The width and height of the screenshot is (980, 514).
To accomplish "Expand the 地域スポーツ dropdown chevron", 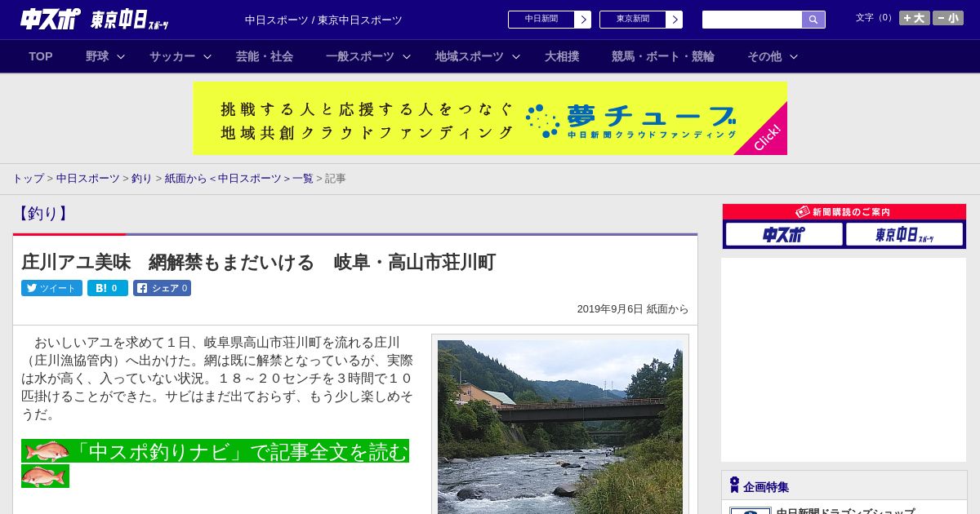I will coord(516,57).
